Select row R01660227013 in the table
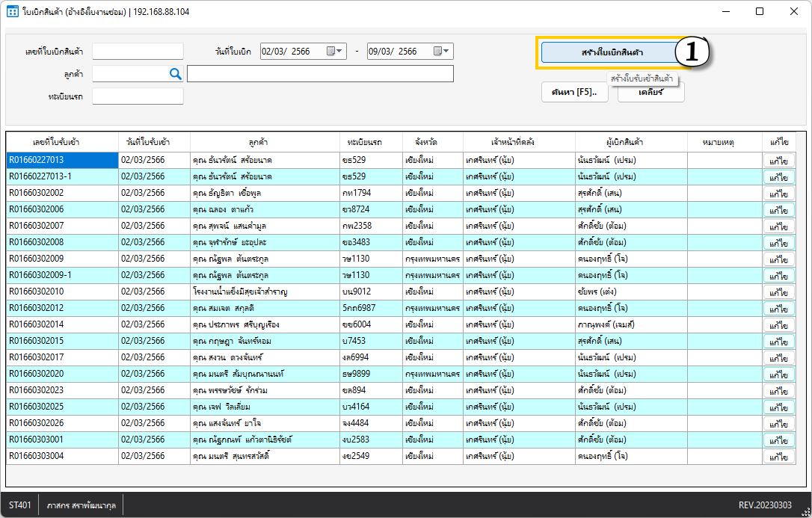 (62, 160)
